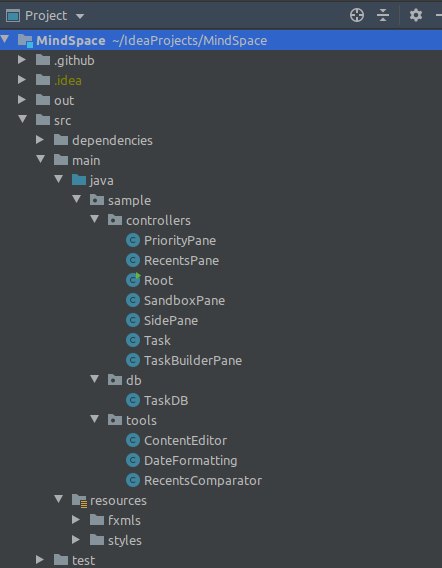Click the sample package icon
Screen dimensions: 442x568
click(97, 200)
